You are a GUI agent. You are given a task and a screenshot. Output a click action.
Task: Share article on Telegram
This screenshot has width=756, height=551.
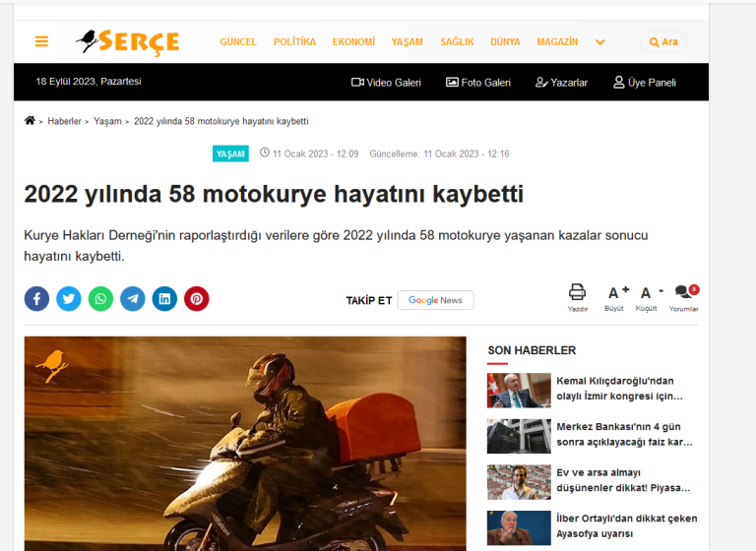tap(133, 299)
